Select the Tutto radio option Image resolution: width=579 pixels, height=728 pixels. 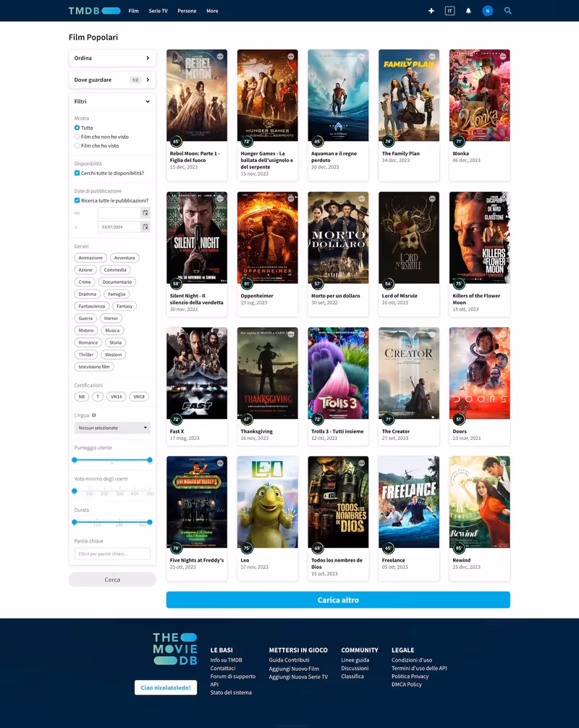[x=77, y=127]
